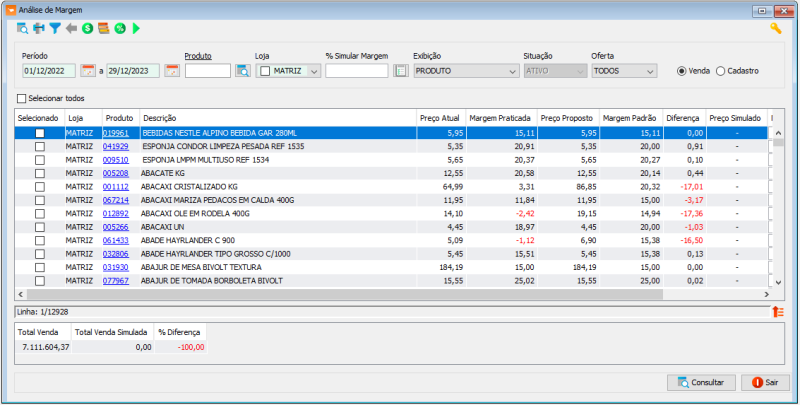800x405 pixels.
Task: Click ABADE HAYRLANDER C 900 description
Action: pos(188,240)
